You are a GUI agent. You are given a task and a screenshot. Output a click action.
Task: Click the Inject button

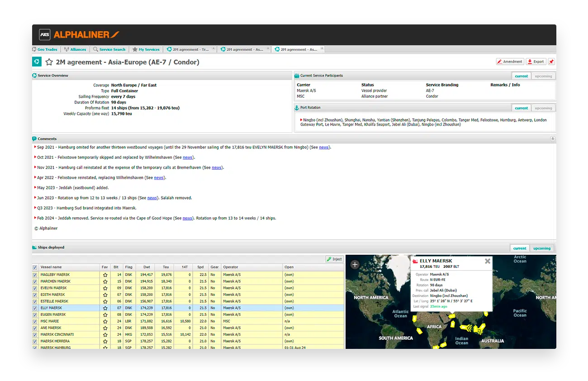tap(335, 259)
